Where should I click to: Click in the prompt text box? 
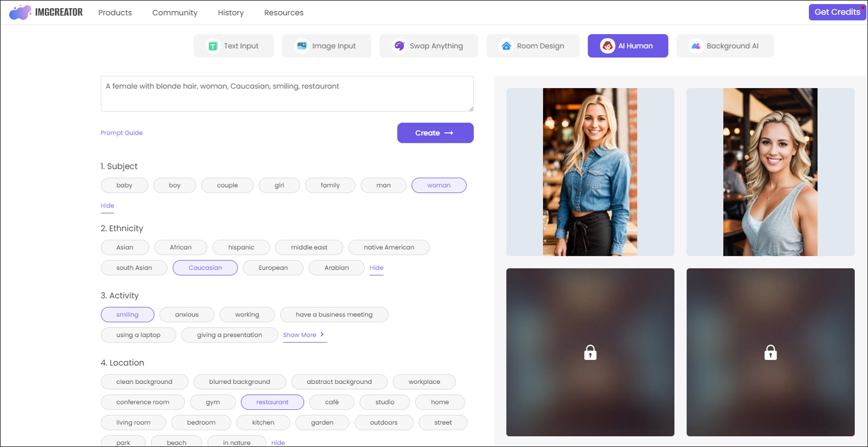click(x=287, y=94)
